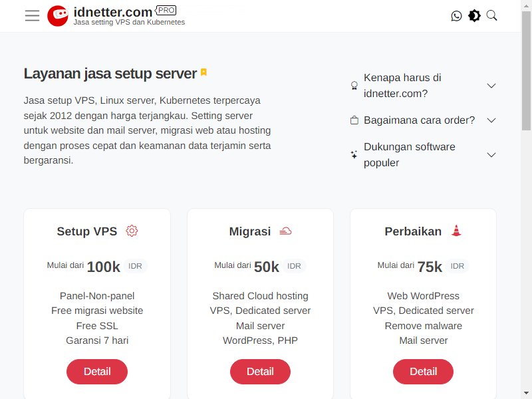Click the Perbaikan traffic cone icon
The width and height of the screenshot is (532, 399).
(x=456, y=231)
